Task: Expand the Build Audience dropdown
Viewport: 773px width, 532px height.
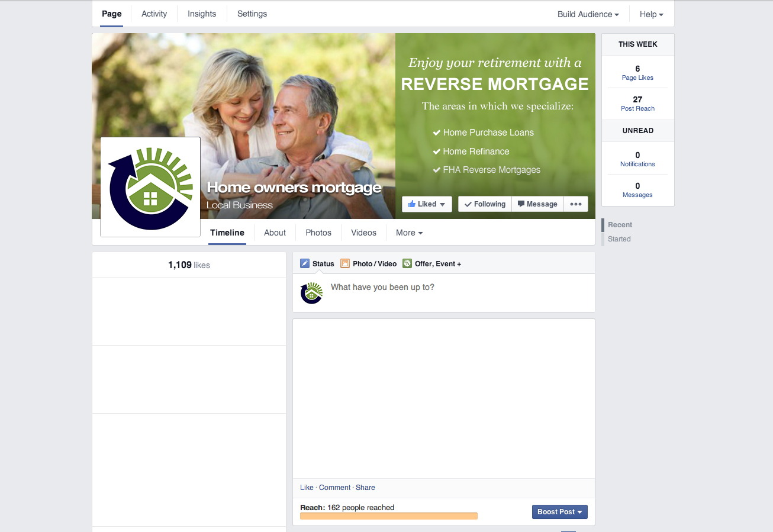Action: coord(587,13)
